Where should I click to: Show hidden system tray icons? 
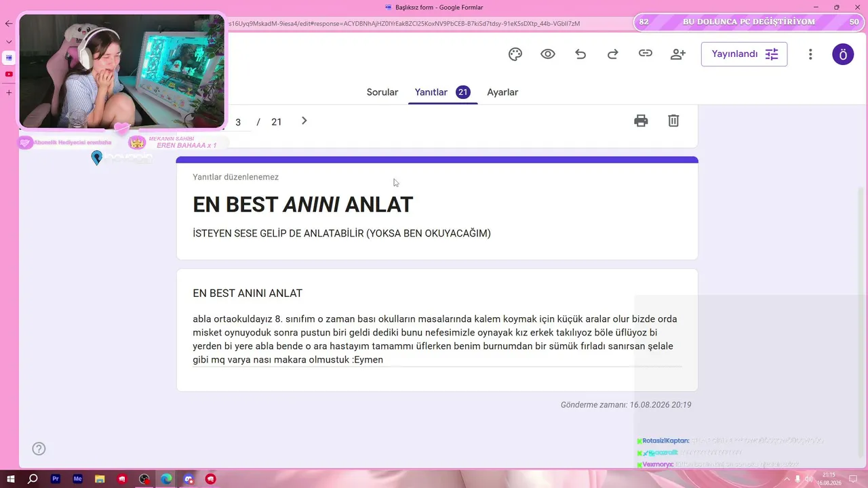point(787,479)
